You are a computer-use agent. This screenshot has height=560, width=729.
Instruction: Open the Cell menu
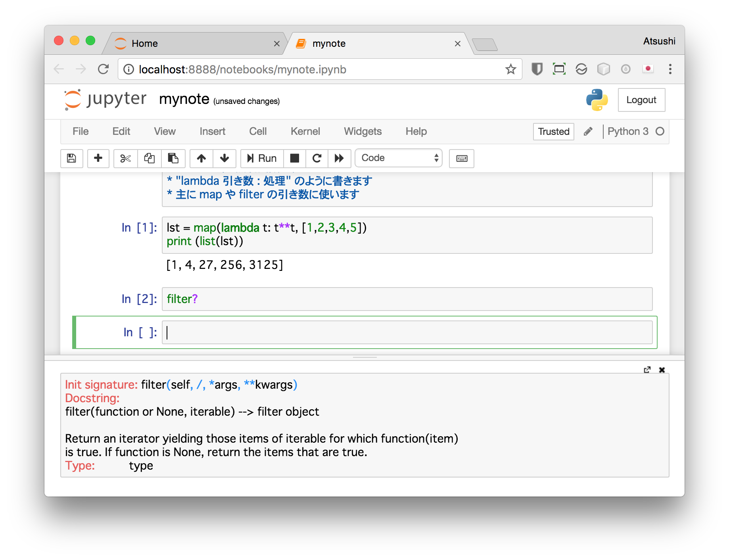pyautogui.click(x=258, y=132)
